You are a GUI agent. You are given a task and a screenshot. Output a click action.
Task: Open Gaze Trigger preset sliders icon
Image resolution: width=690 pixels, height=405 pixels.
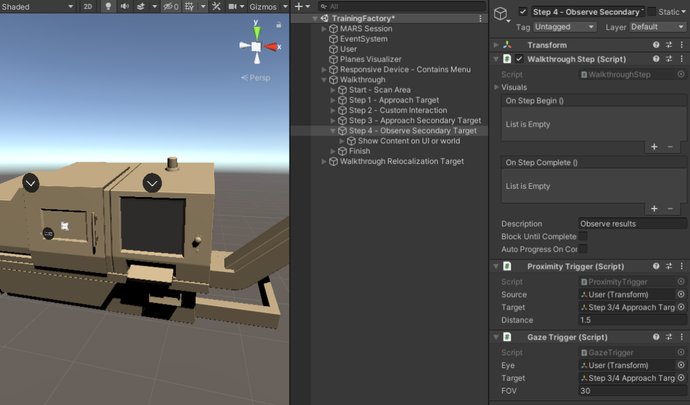pyautogui.click(x=669, y=337)
